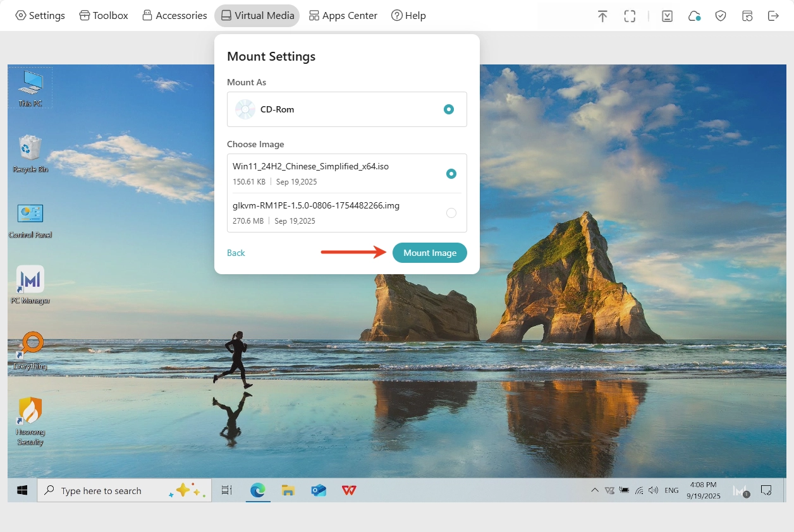Click the cloud status icon

(694, 16)
